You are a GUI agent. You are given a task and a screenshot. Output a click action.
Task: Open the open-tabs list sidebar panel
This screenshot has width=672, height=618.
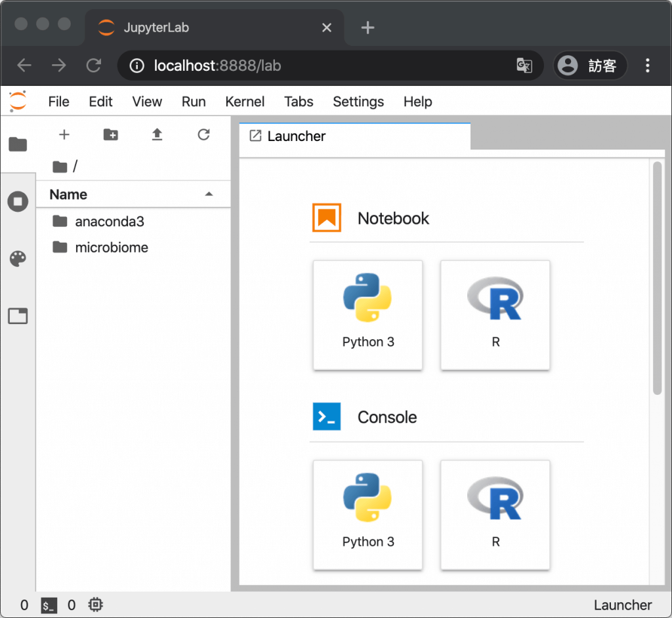click(x=18, y=316)
